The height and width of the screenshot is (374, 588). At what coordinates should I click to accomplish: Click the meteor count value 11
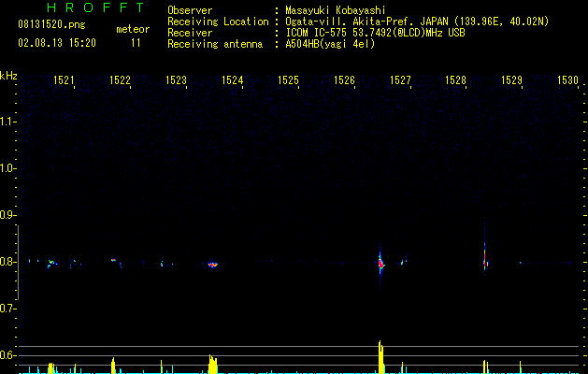(x=136, y=43)
